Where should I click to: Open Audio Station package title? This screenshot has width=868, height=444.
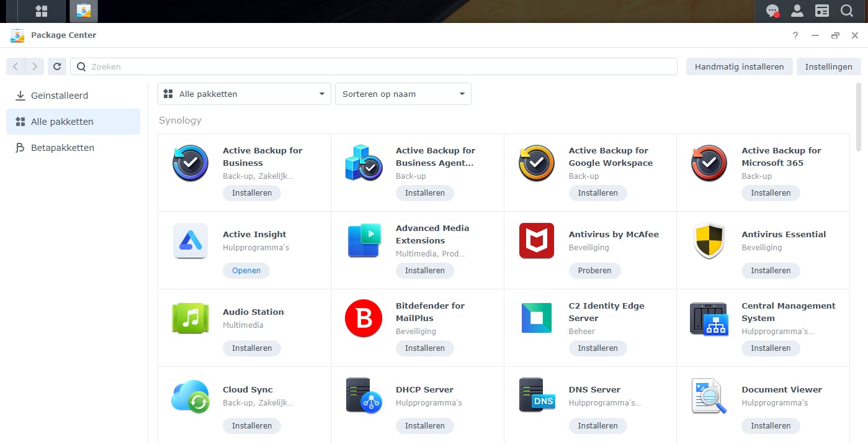point(253,312)
